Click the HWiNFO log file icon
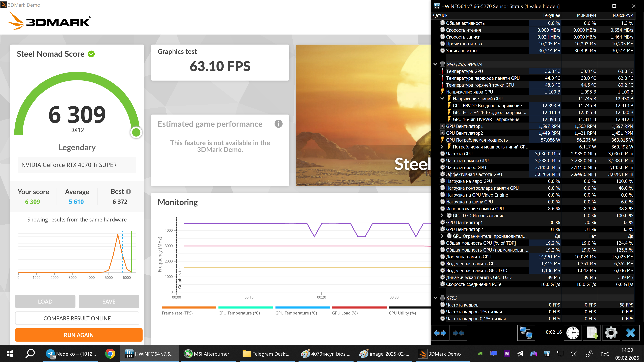This screenshot has height=362, width=644. 592,333
